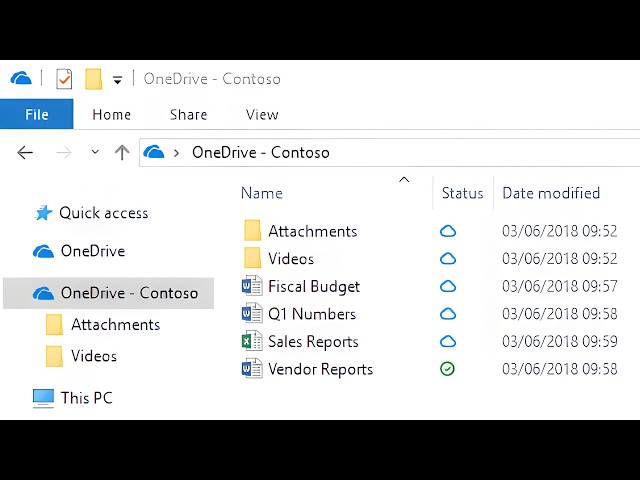This screenshot has height=480, width=640.
Task: Click the cloud status icon of Fiscal Budget
Action: pos(448,287)
